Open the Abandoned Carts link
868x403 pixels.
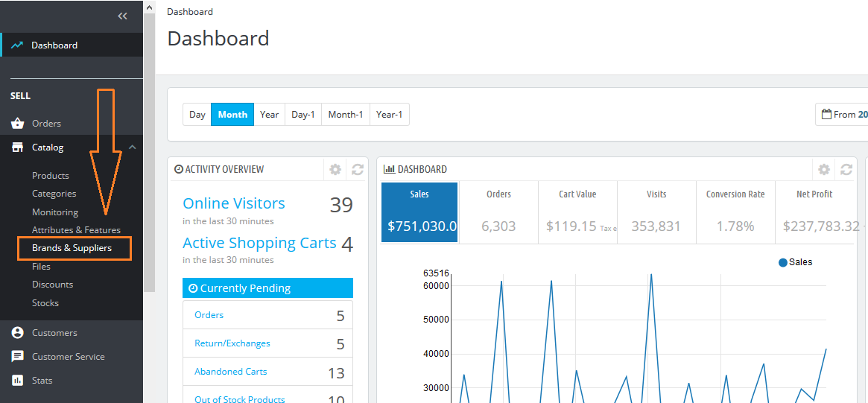(230, 372)
